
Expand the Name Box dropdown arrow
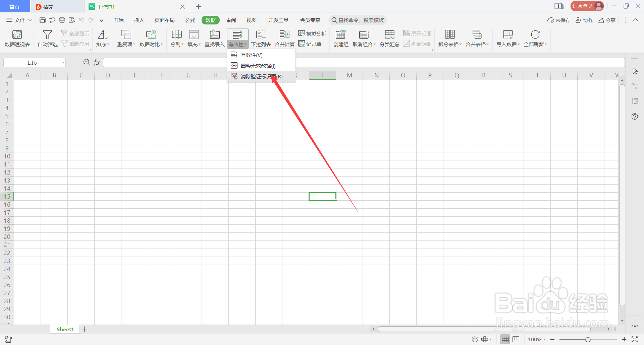coord(63,63)
